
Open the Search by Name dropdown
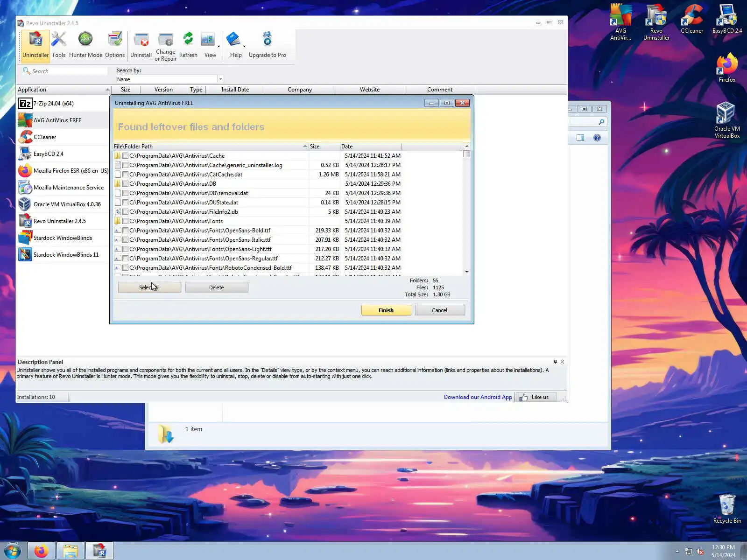(220, 79)
